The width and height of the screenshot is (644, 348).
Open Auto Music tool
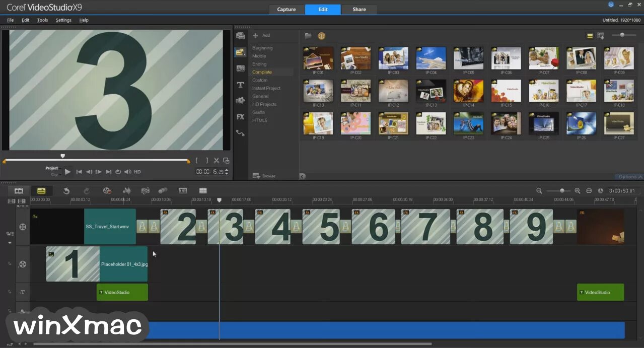(145, 191)
